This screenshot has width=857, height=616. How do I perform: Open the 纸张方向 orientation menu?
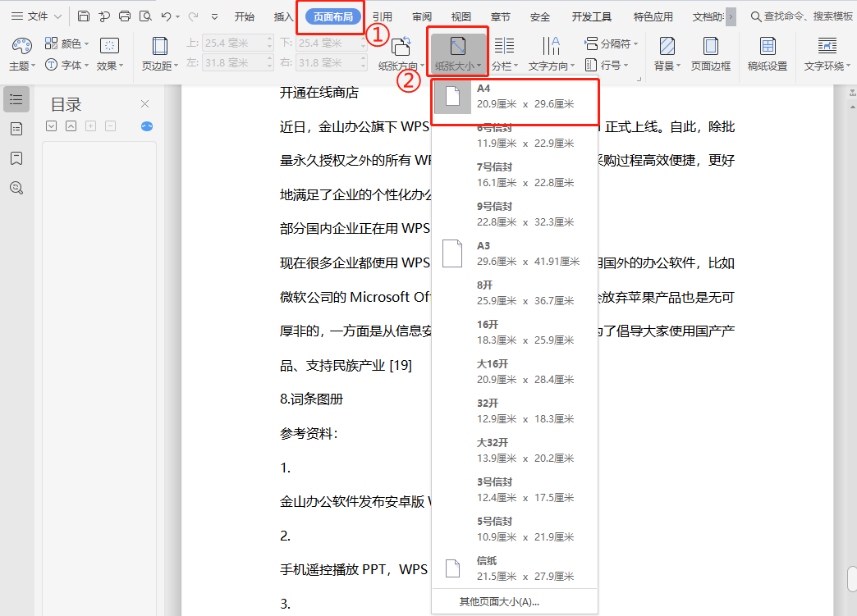coord(401,53)
